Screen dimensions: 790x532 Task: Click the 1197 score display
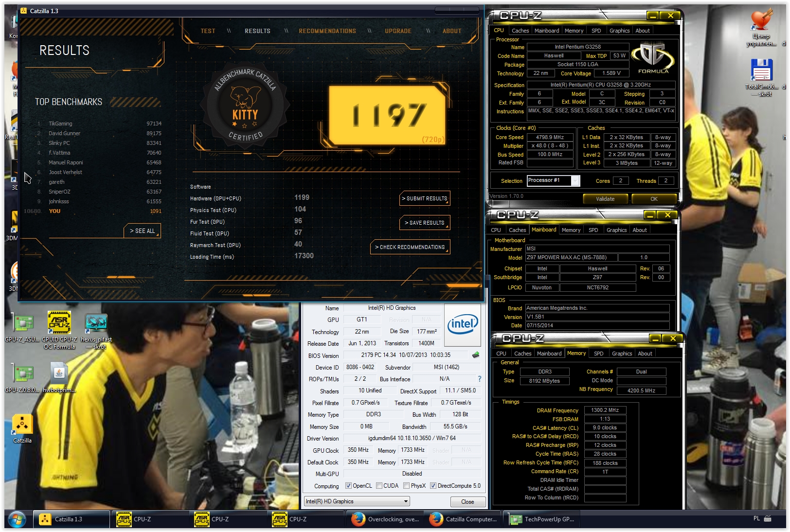coord(387,115)
